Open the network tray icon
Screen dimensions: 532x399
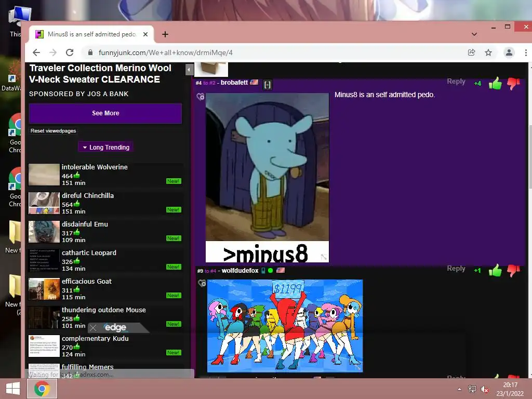(472, 389)
